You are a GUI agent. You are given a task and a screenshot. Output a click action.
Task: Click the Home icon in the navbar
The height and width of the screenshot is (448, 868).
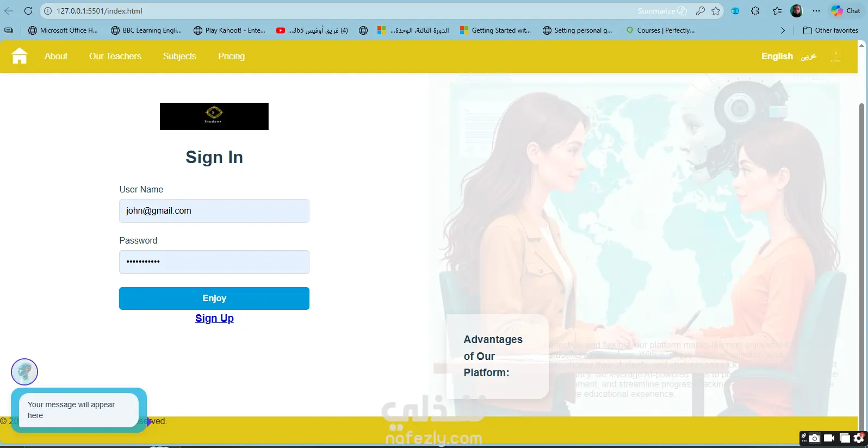[x=20, y=56]
